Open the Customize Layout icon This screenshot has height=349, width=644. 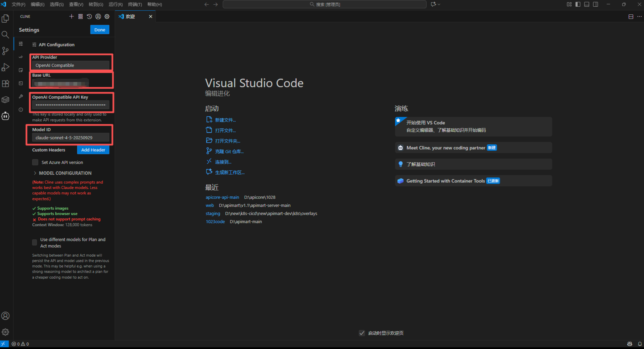[x=569, y=4]
